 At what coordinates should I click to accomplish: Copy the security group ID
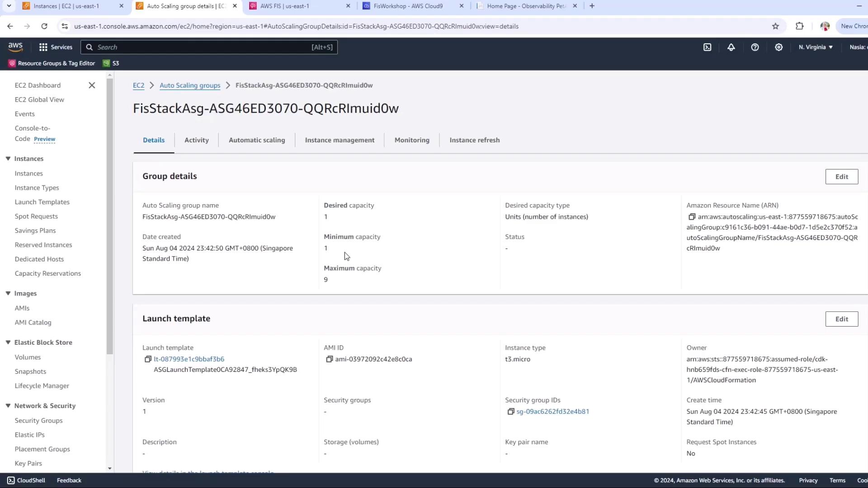pos(510,412)
